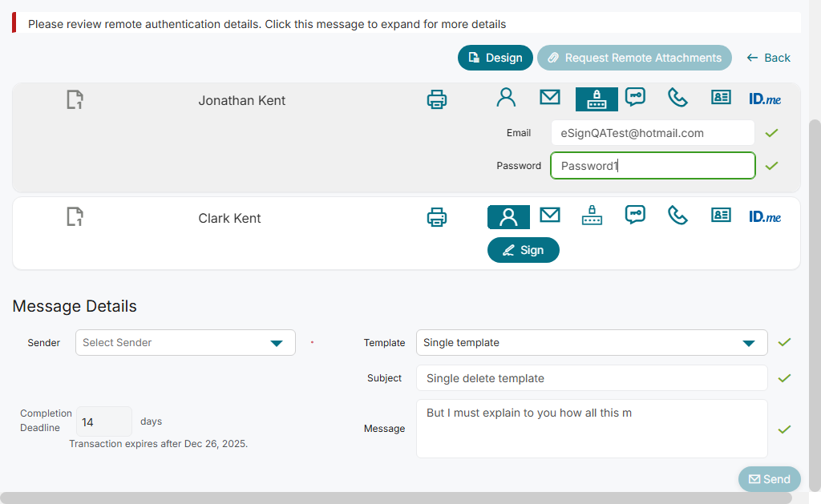This screenshot has width=821, height=504.
Task: Select email authentication icon for Clark Kent
Action: coord(549,216)
